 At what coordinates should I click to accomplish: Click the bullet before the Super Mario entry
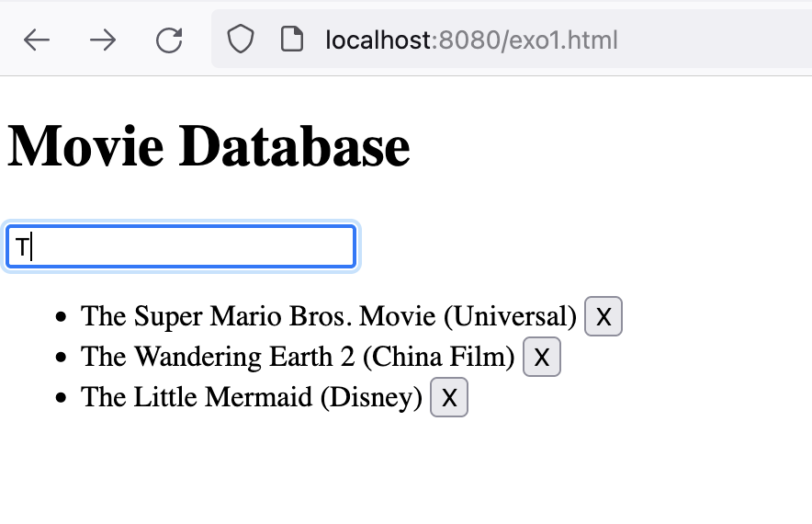coord(62,317)
